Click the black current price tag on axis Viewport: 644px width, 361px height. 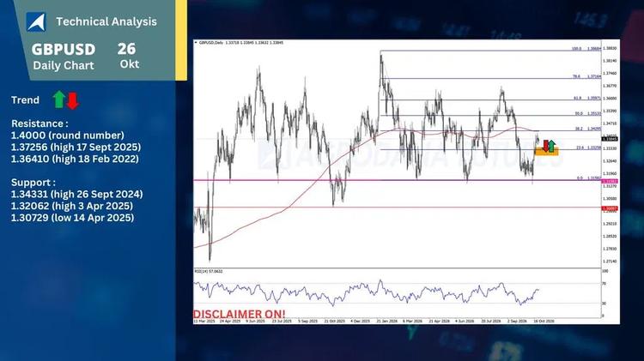click(x=611, y=139)
